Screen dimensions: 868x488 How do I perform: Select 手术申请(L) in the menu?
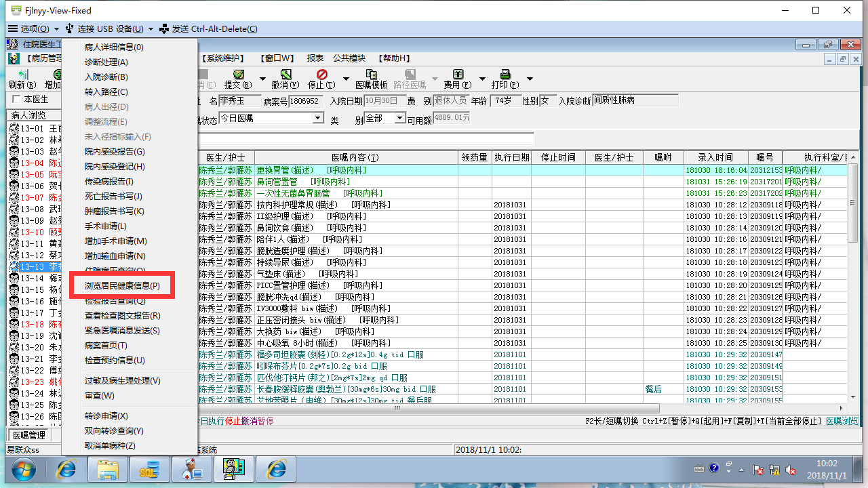click(x=129, y=226)
